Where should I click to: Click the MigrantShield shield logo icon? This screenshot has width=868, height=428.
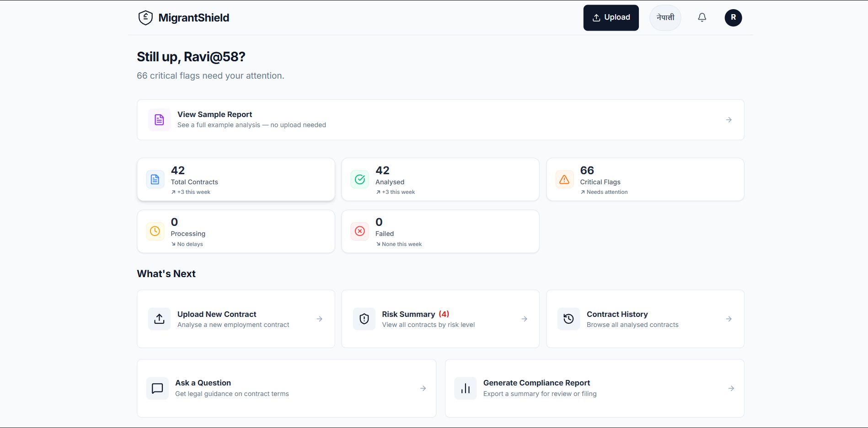[x=145, y=18]
